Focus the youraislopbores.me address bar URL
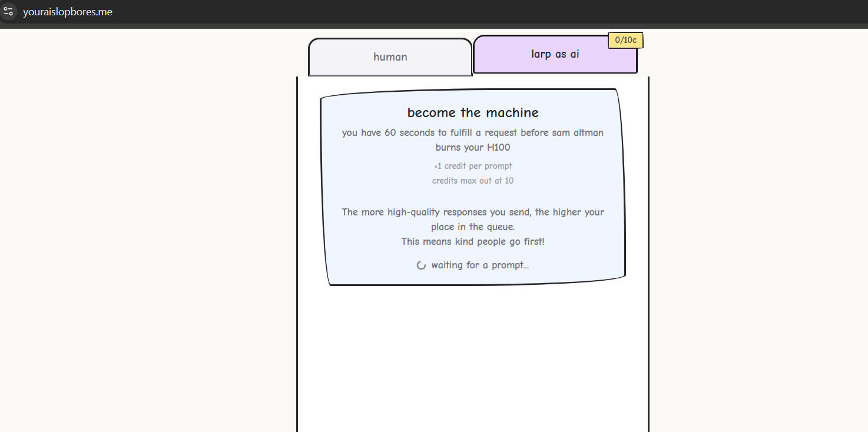868x432 pixels. [x=68, y=12]
